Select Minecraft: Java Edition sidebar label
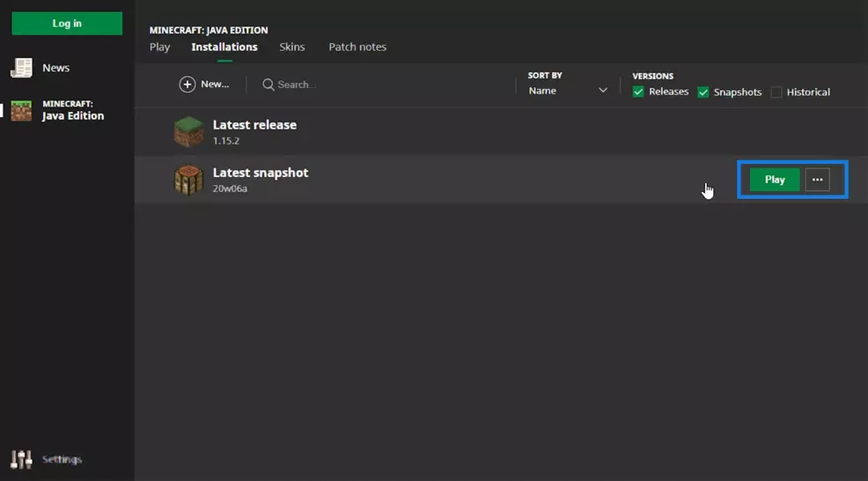The image size is (868, 481). 73,110
